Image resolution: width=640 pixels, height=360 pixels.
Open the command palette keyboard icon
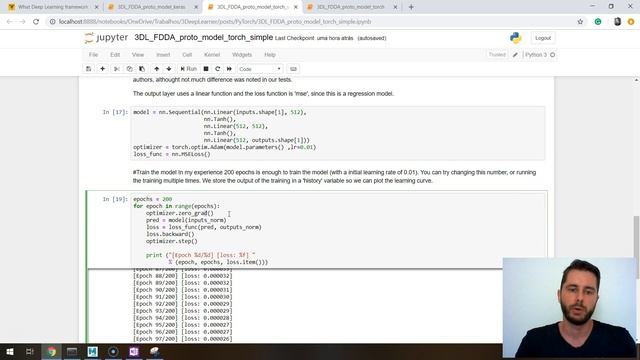click(293, 69)
